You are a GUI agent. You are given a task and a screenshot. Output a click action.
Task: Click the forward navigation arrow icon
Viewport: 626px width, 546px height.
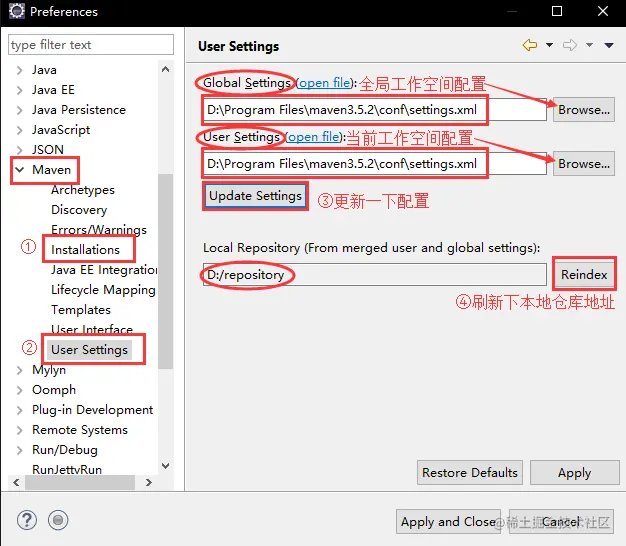pyautogui.click(x=570, y=45)
